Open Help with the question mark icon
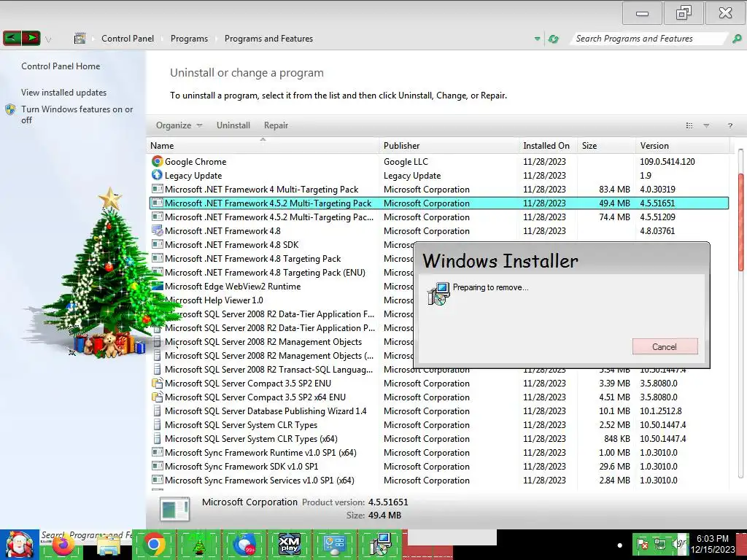The image size is (747, 560). coord(729,125)
